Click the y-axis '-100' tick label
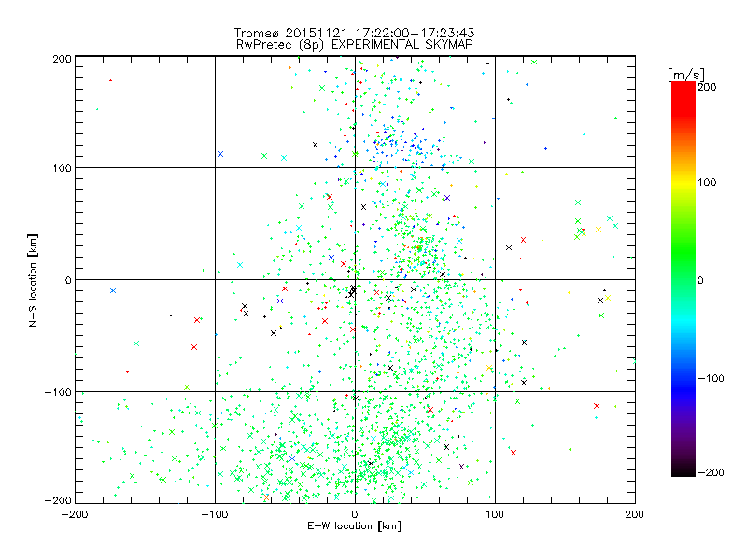 click(58, 392)
